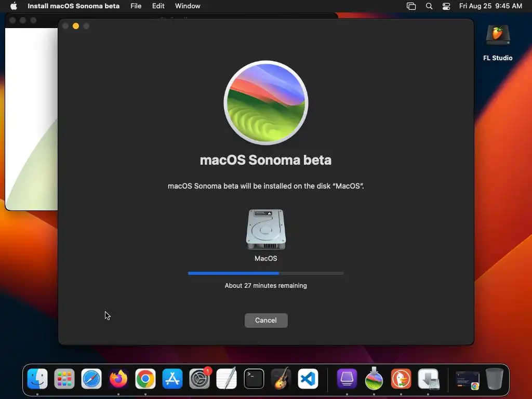Open the Edit menu
Viewport: 532px width, 399px height.
click(158, 6)
